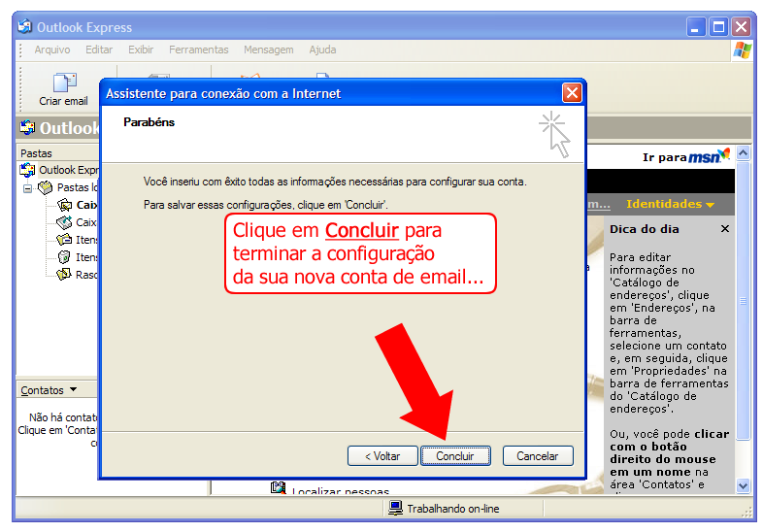Click the Concluir button
763x532 pixels.
tap(455, 456)
